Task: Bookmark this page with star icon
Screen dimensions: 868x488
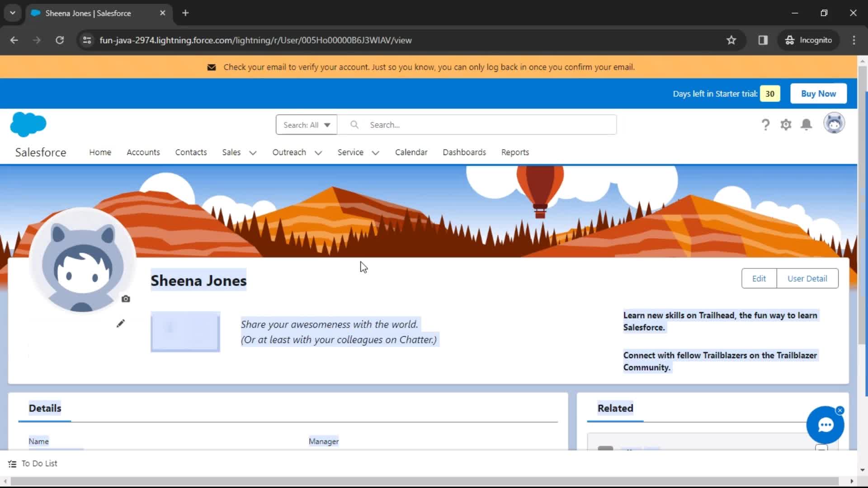Action: 731,40
